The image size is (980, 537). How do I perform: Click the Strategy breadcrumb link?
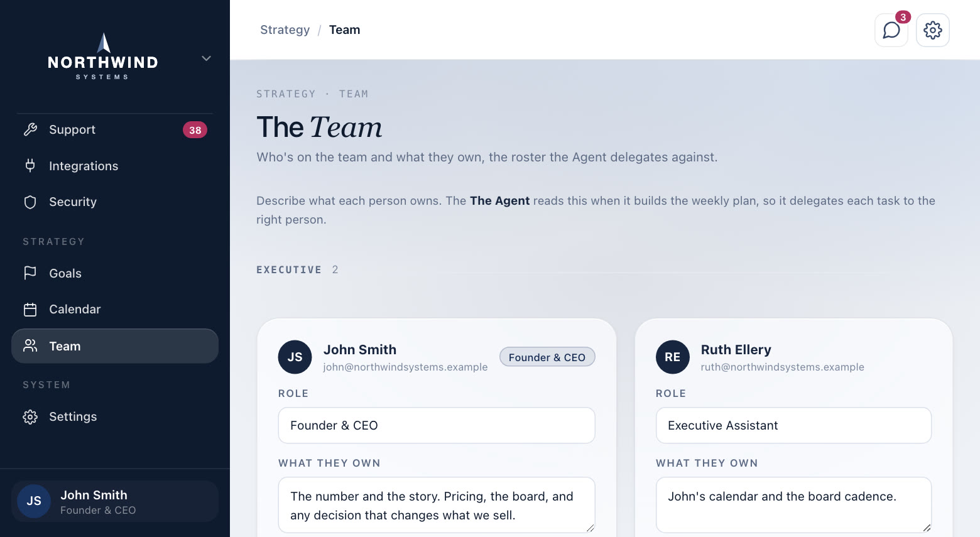(x=285, y=30)
